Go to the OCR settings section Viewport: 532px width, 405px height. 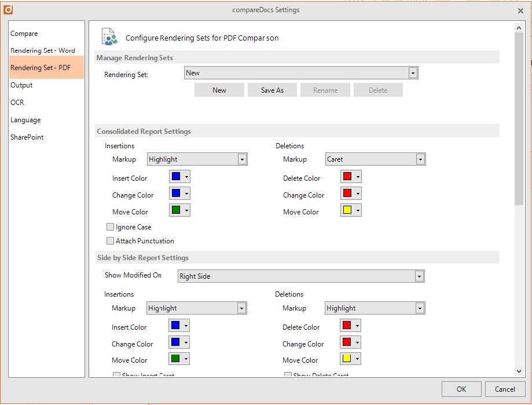[x=17, y=102]
